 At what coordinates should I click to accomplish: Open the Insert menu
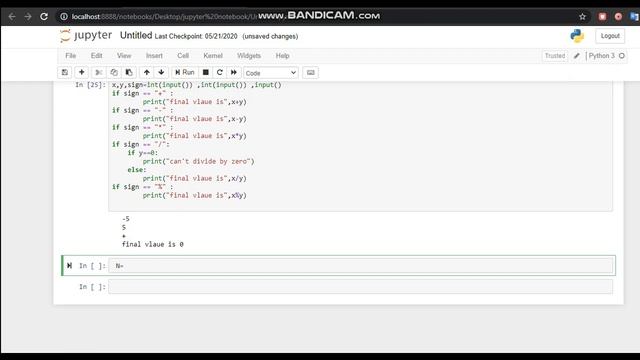click(x=154, y=56)
